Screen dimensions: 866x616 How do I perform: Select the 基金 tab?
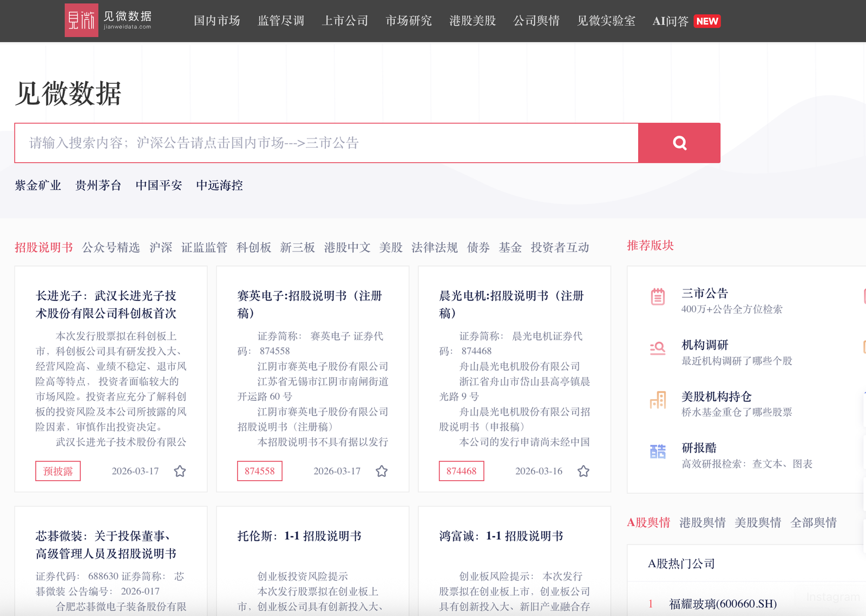pos(510,248)
